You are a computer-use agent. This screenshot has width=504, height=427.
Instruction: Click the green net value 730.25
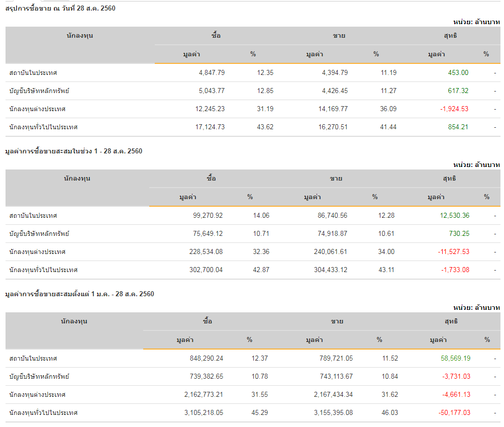point(459,233)
